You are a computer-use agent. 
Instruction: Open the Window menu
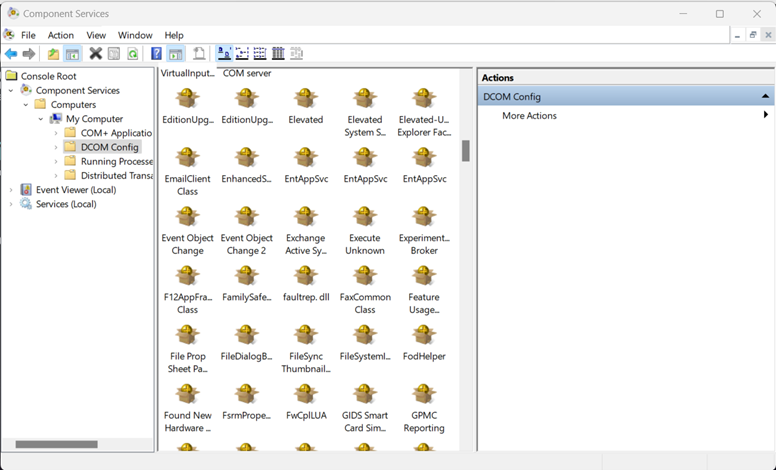(x=135, y=35)
